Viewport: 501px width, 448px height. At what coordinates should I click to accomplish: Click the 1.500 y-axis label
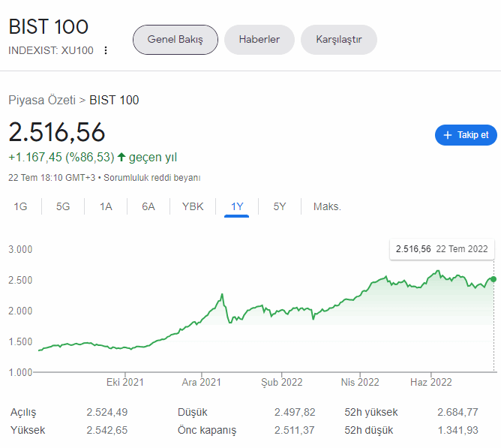pos(20,341)
